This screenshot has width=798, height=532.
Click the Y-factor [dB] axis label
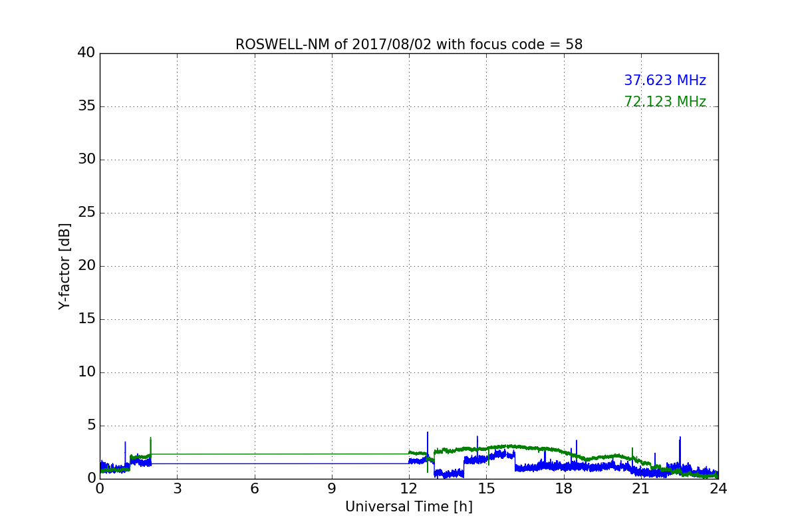click(65, 266)
